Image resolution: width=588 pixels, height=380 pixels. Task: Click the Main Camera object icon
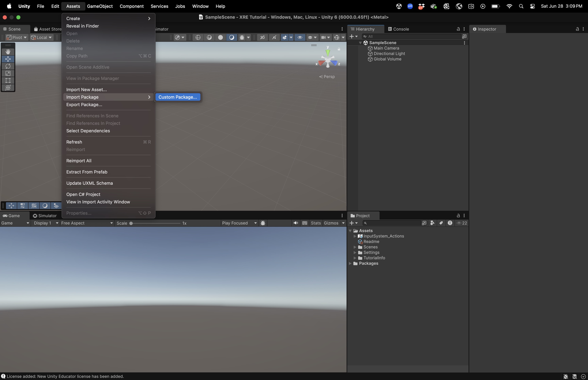tap(370, 48)
